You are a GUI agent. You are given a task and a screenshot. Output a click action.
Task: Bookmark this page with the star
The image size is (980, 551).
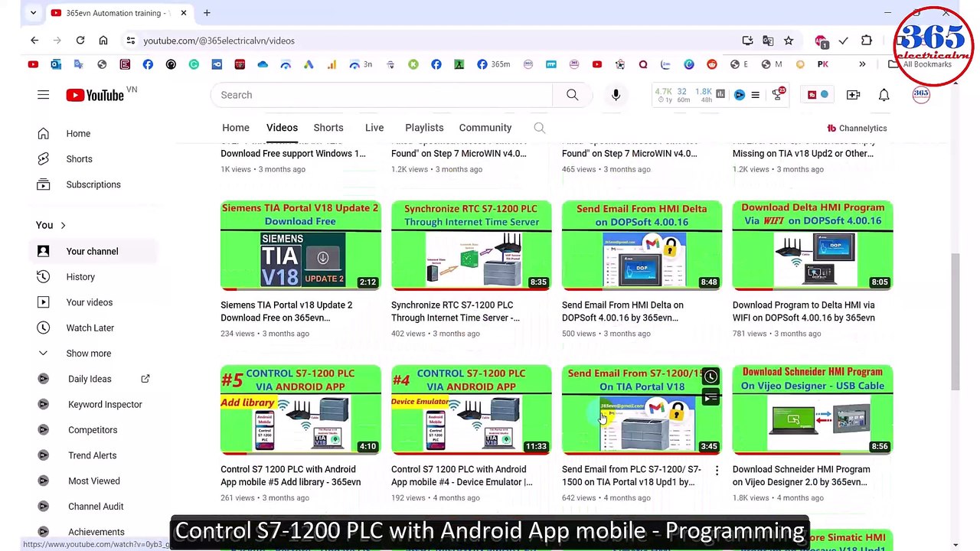(789, 41)
